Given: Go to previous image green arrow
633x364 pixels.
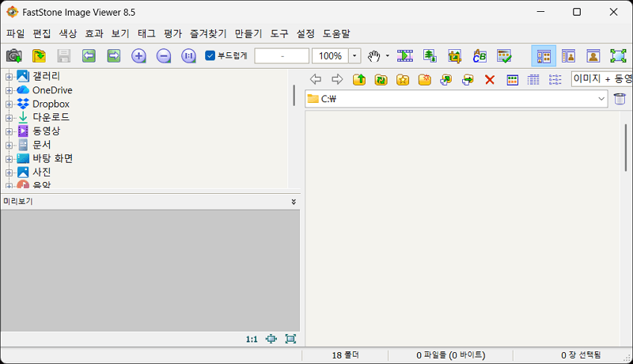Looking at the screenshot, I should [x=89, y=55].
